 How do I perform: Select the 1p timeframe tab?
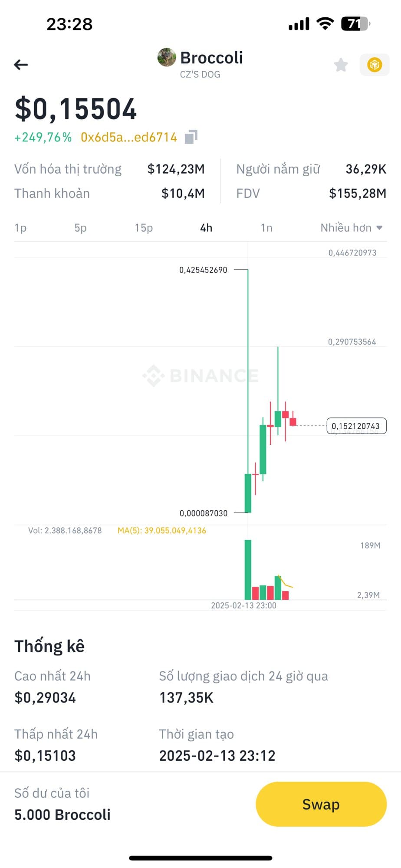click(x=20, y=228)
